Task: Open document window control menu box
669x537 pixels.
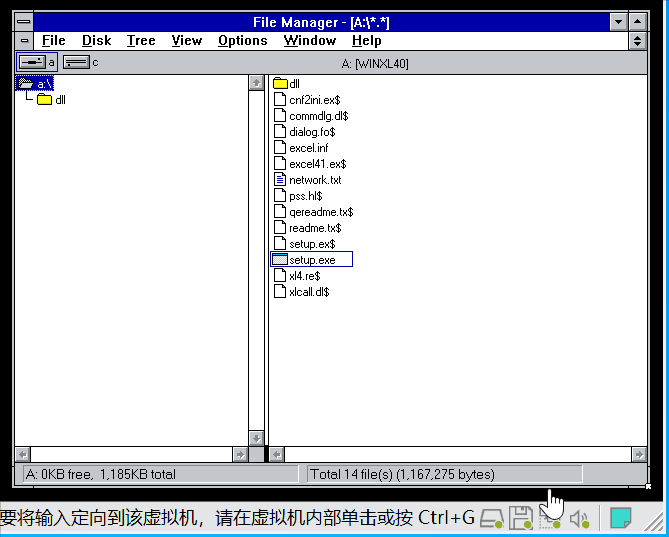Action: [x=24, y=41]
